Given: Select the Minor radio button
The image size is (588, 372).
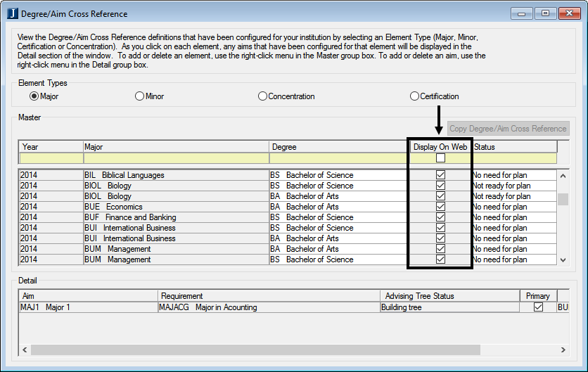Looking at the screenshot, I should pyautogui.click(x=139, y=96).
